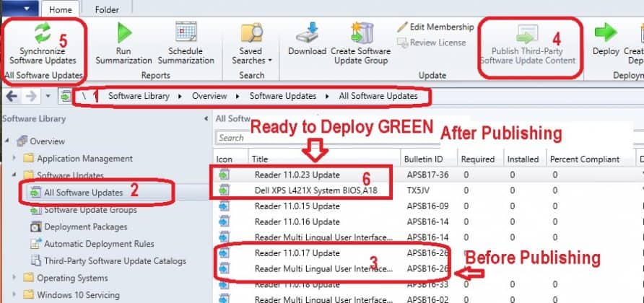Image resolution: width=644 pixels, height=303 pixels.
Task: Click Bulletin ID APSB16-33 cell
Action: coord(428,284)
